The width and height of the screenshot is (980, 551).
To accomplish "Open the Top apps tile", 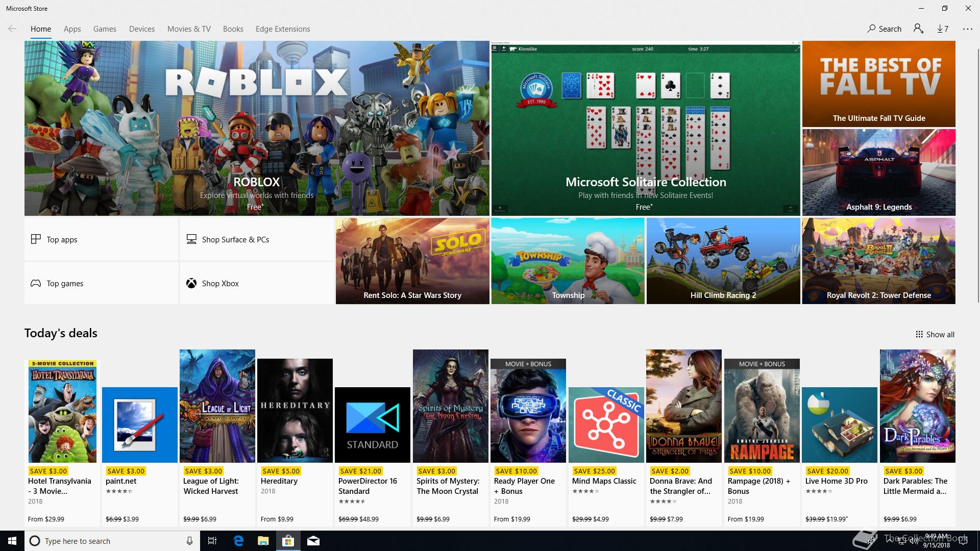I will (101, 239).
